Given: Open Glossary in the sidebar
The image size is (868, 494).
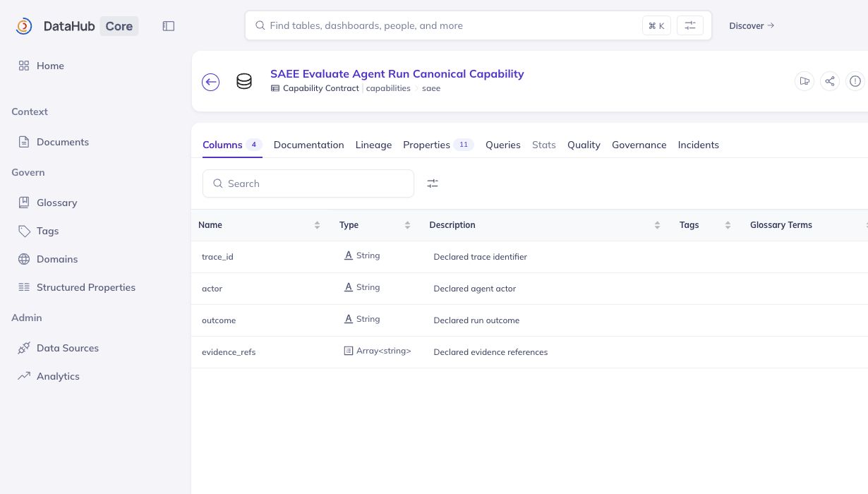Looking at the screenshot, I should [x=56, y=203].
